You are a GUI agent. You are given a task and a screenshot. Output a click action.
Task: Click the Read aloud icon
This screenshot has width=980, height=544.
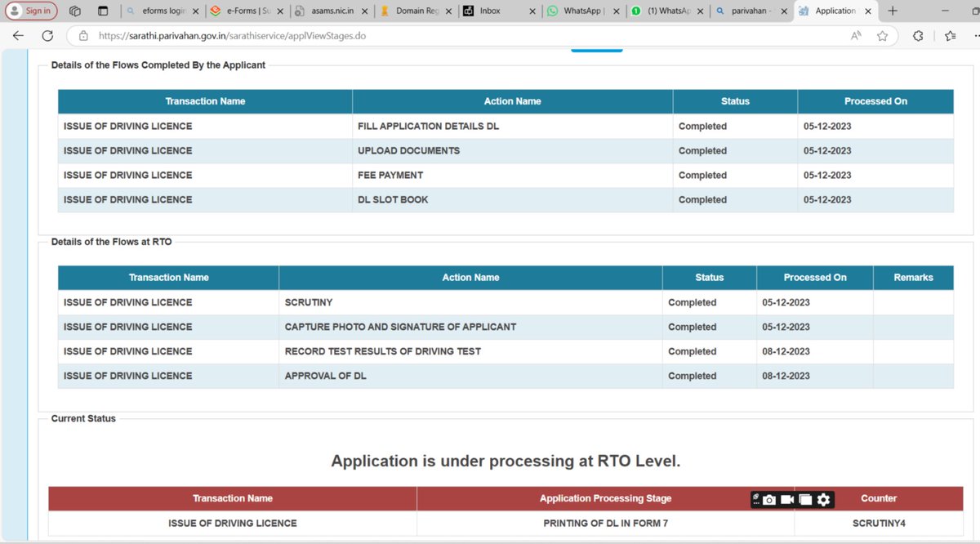click(856, 36)
